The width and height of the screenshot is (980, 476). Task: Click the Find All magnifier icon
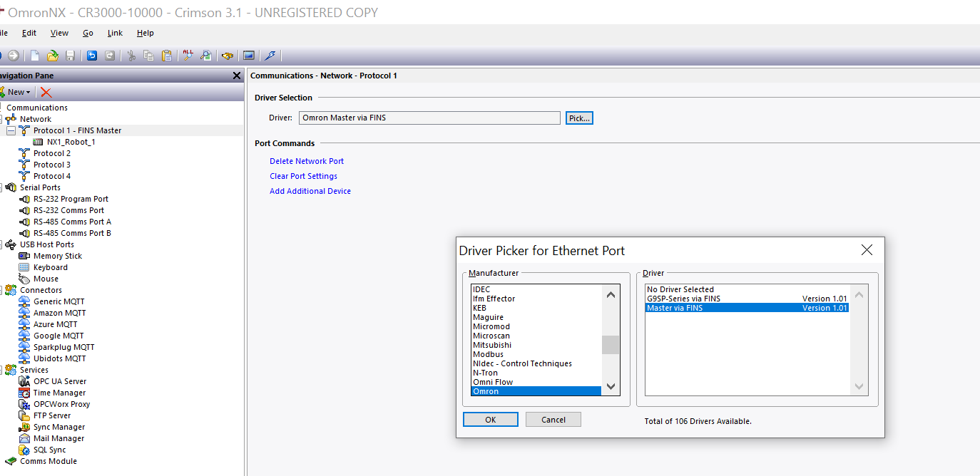pyautogui.click(x=188, y=56)
